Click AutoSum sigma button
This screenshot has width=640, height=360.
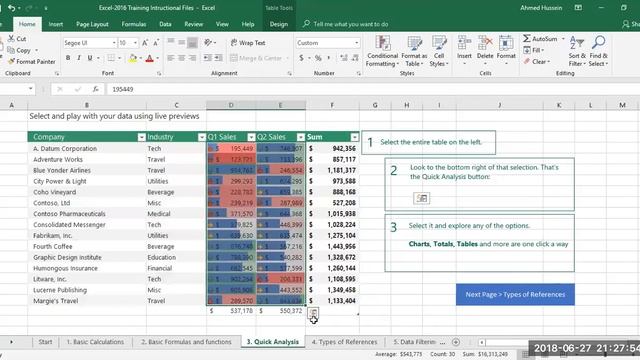click(x=540, y=39)
